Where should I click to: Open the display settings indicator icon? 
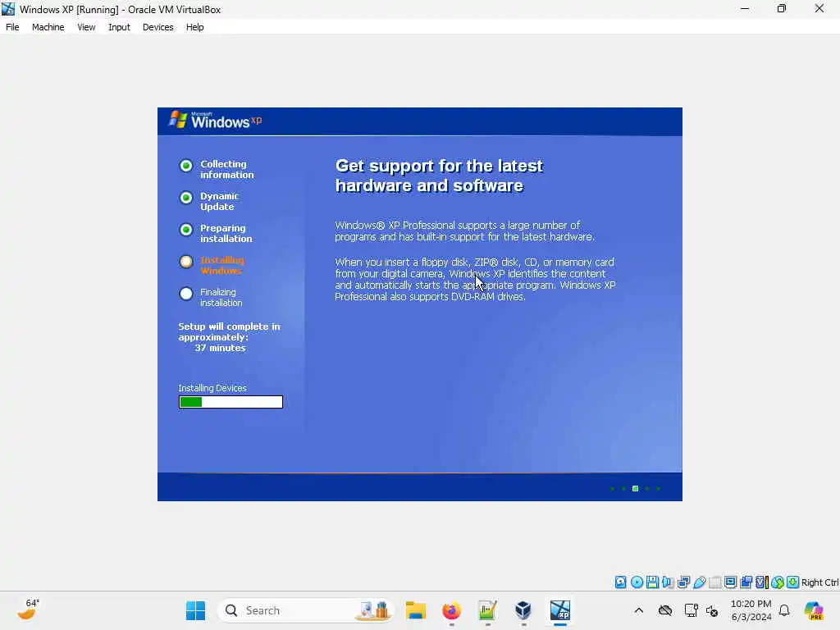point(730,582)
